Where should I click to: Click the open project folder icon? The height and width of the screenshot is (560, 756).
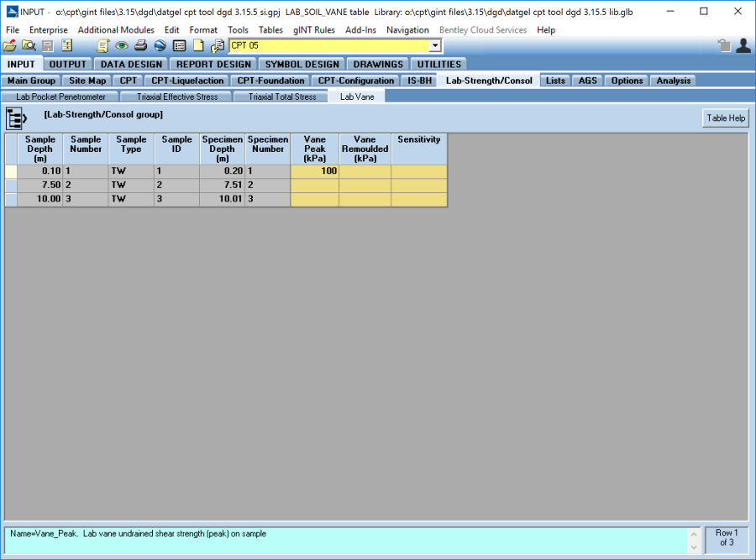pyautogui.click(x=9, y=45)
